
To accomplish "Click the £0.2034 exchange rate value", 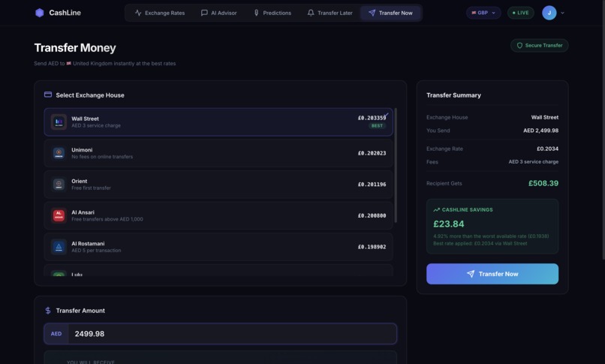I will pyautogui.click(x=547, y=149).
